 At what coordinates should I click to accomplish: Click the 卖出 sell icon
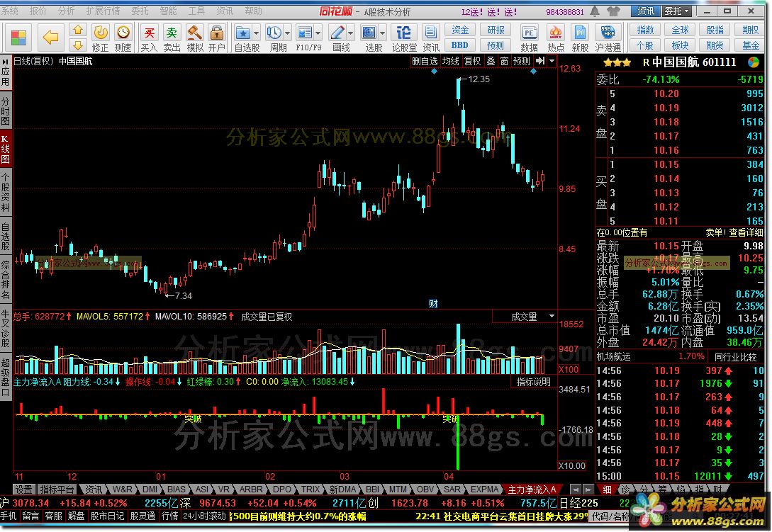pos(172,38)
